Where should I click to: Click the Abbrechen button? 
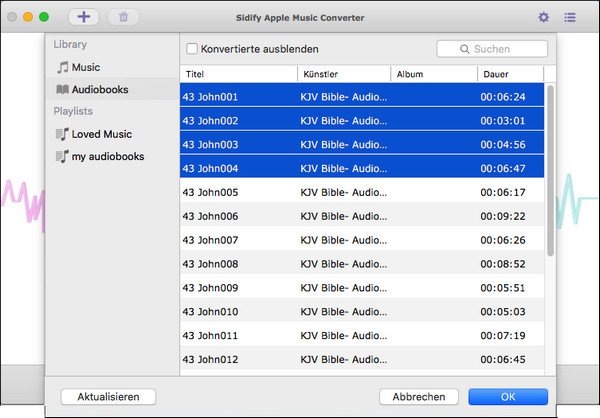(419, 397)
